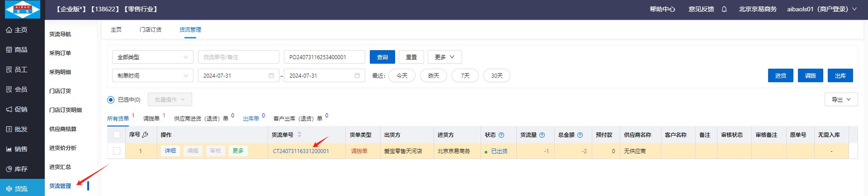Toggle the select-all checkbox in table header
The height and width of the screenshot is (196, 868).
pyautogui.click(x=117, y=135)
